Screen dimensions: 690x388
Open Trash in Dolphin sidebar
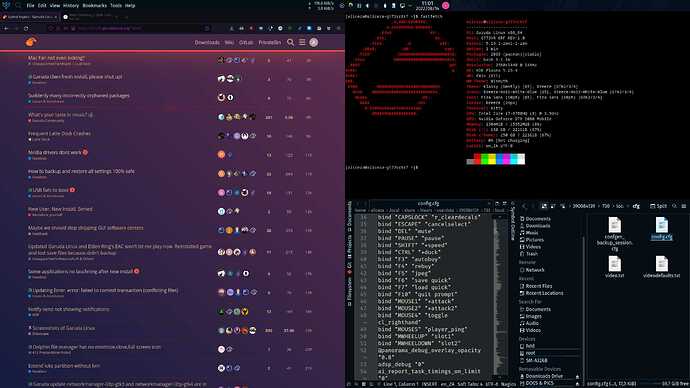pos(529,254)
